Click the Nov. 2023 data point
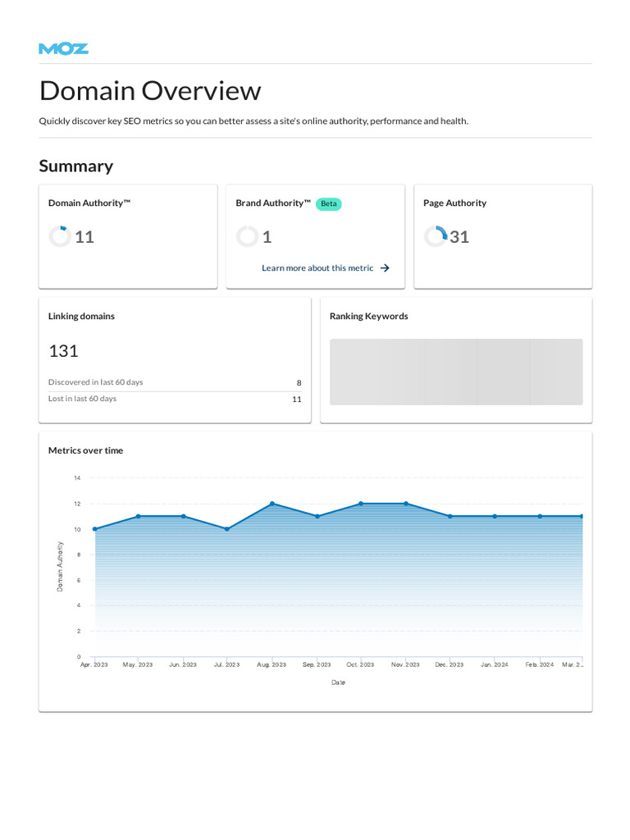This screenshot has width=630, height=840. [x=405, y=504]
